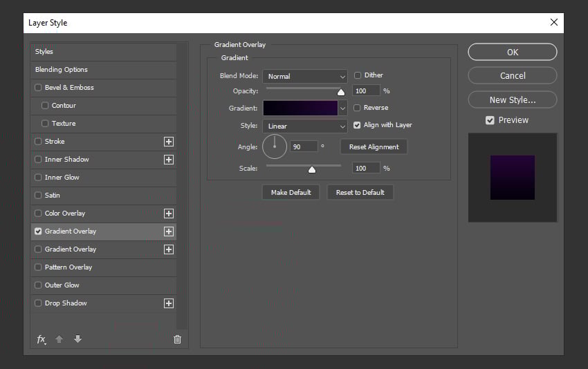Click the New Style... button

coord(513,100)
